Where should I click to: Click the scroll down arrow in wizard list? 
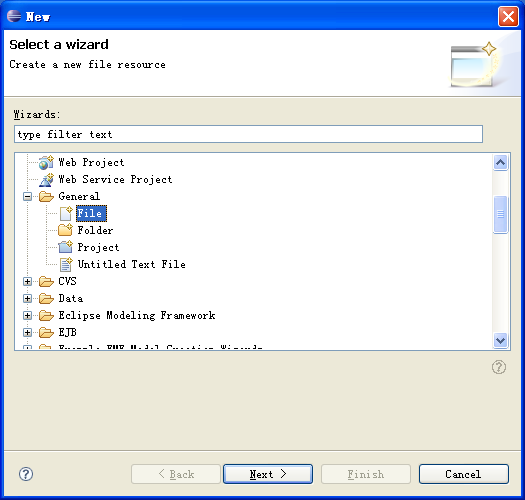point(501,341)
